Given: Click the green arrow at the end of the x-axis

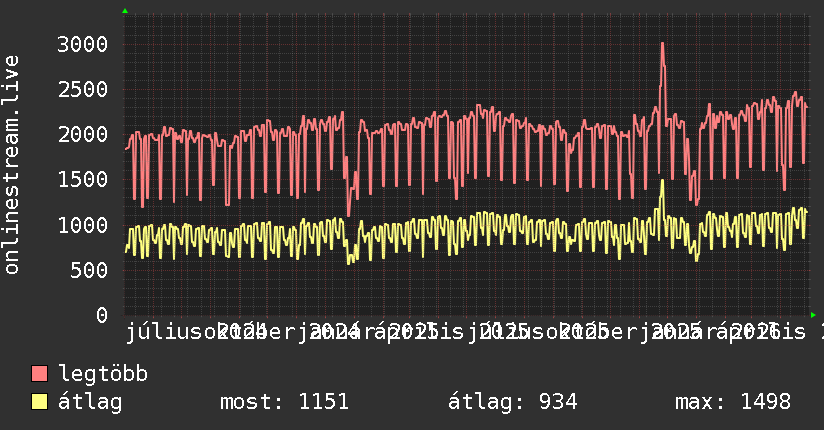Looking at the screenshot, I should tap(813, 315).
